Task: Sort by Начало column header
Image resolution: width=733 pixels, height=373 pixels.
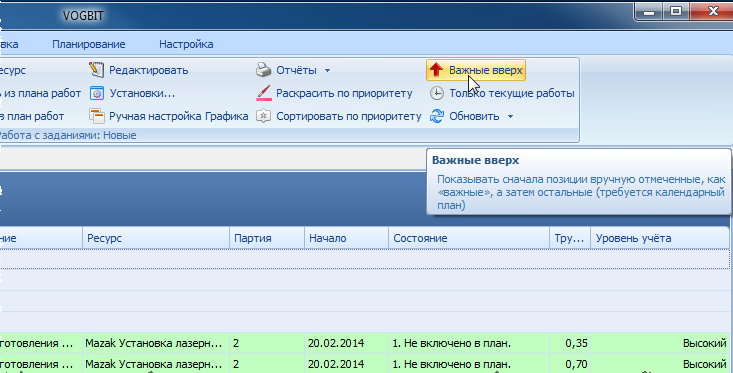Action: click(346, 238)
